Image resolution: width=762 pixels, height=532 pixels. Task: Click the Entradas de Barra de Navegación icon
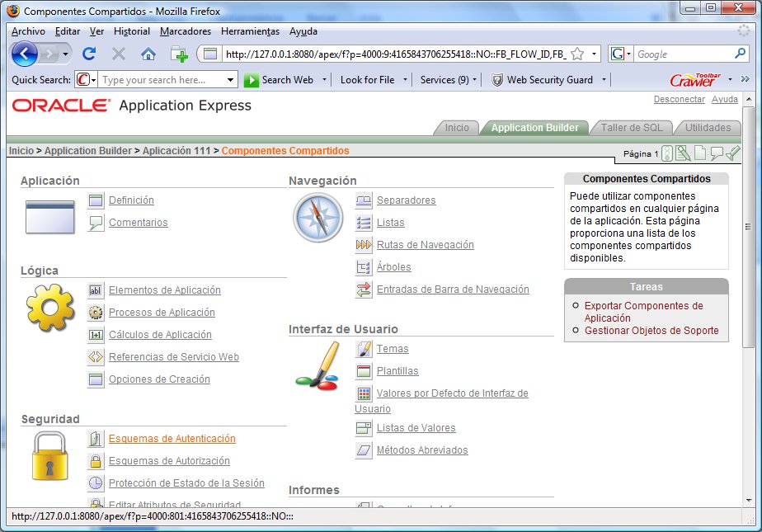click(364, 290)
